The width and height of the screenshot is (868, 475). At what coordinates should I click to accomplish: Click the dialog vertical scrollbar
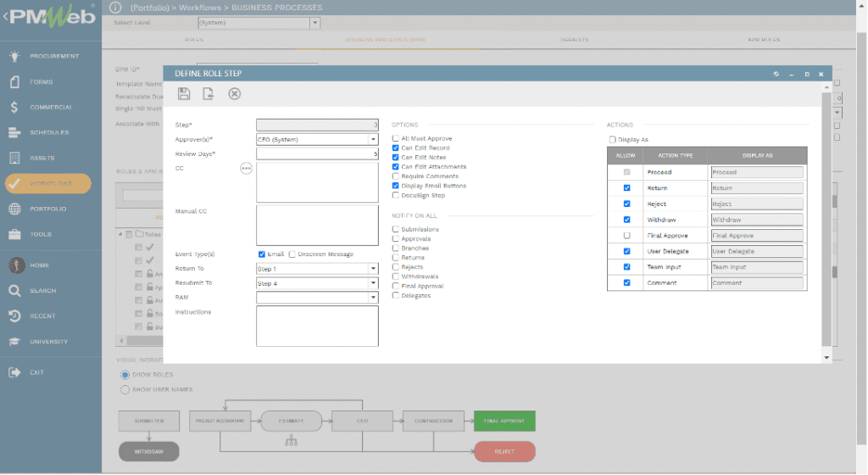pos(826,220)
